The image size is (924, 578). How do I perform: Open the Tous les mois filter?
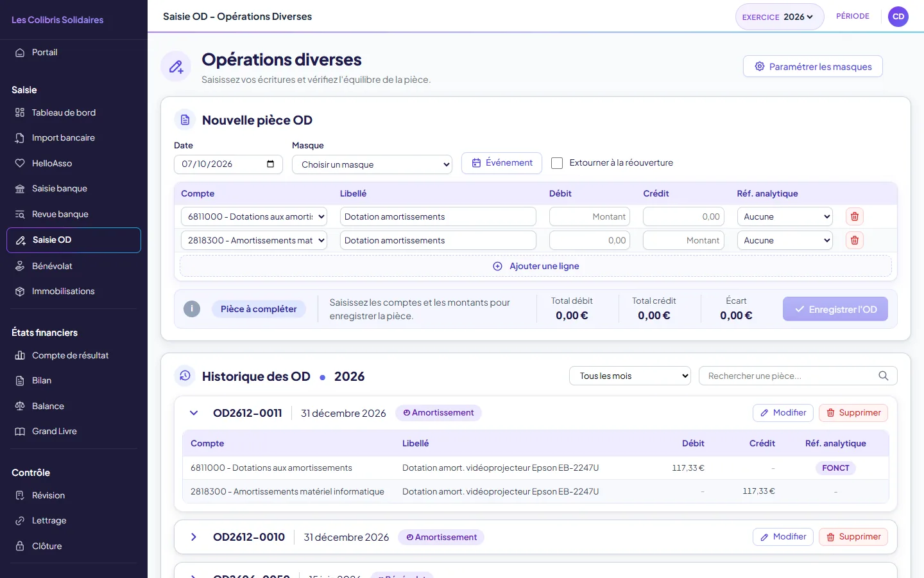[630, 376]
